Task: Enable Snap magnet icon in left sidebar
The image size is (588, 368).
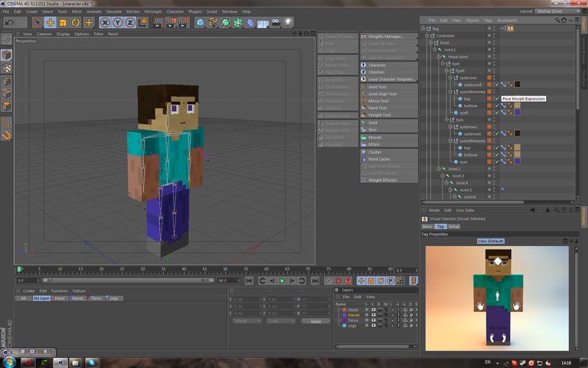Action: (7, 135)
